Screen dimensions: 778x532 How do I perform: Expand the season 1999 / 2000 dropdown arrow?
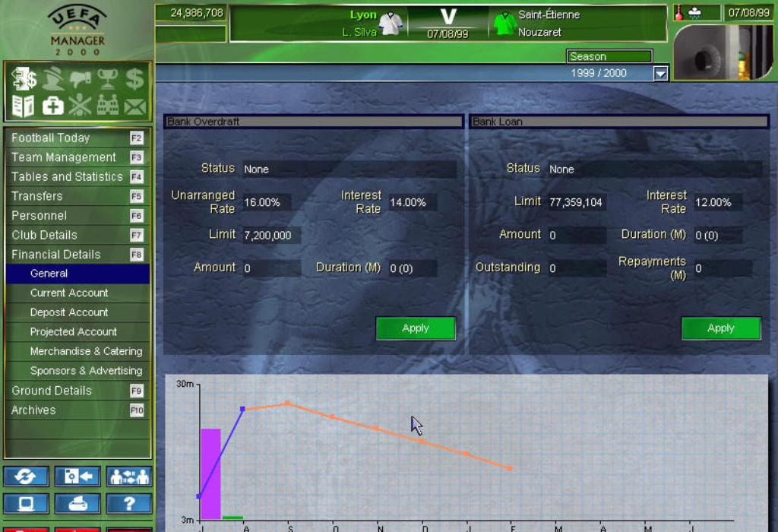pos(660,73)
